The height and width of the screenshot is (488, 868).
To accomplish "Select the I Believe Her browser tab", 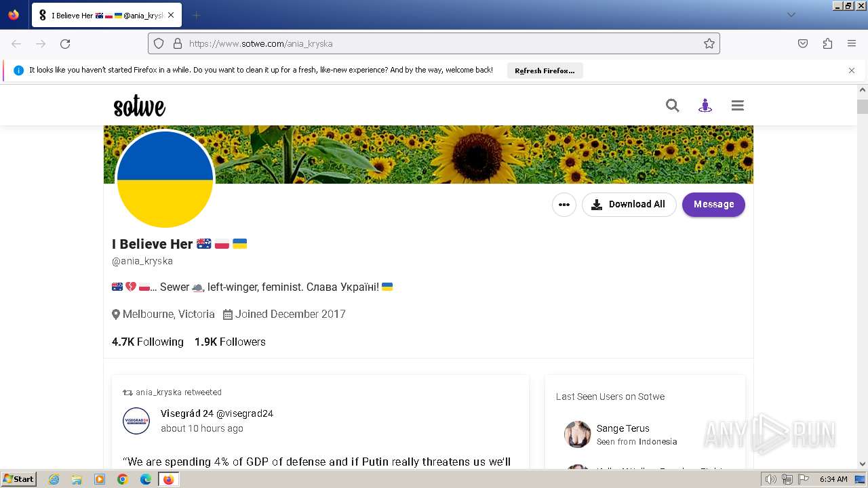I will pyautogui.click(x=106, y=15).
